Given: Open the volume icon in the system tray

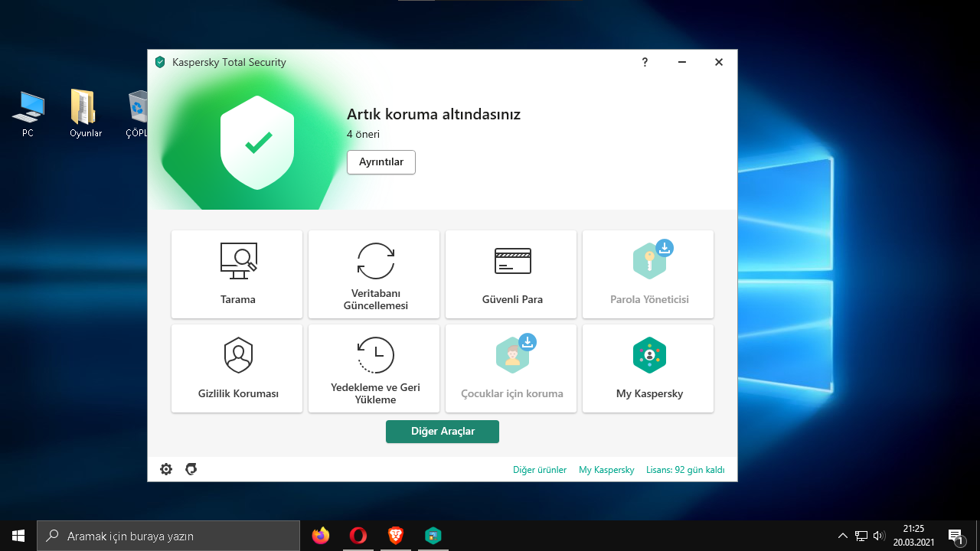Looking at the screenshot, I should (879, 536).
